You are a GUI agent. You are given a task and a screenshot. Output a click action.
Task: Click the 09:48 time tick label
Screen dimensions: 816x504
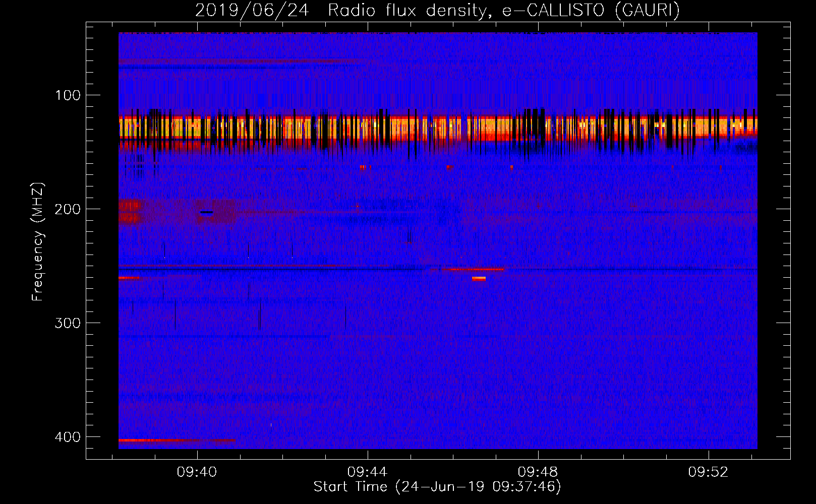coord(538,472)
